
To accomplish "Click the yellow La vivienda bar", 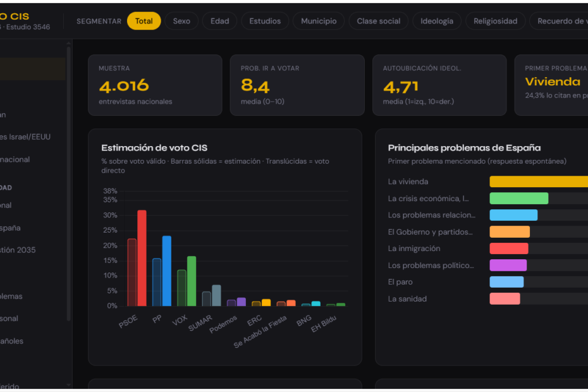I will point(539,181).
